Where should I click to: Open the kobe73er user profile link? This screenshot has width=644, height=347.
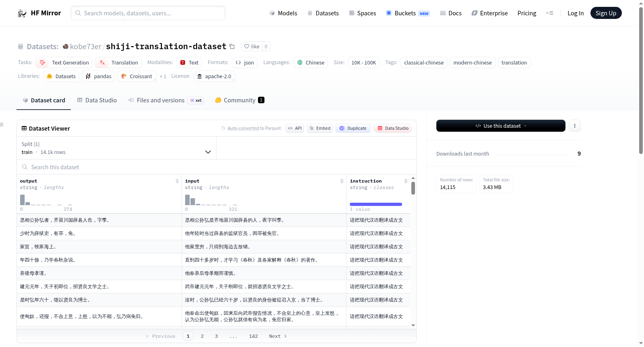86,46
